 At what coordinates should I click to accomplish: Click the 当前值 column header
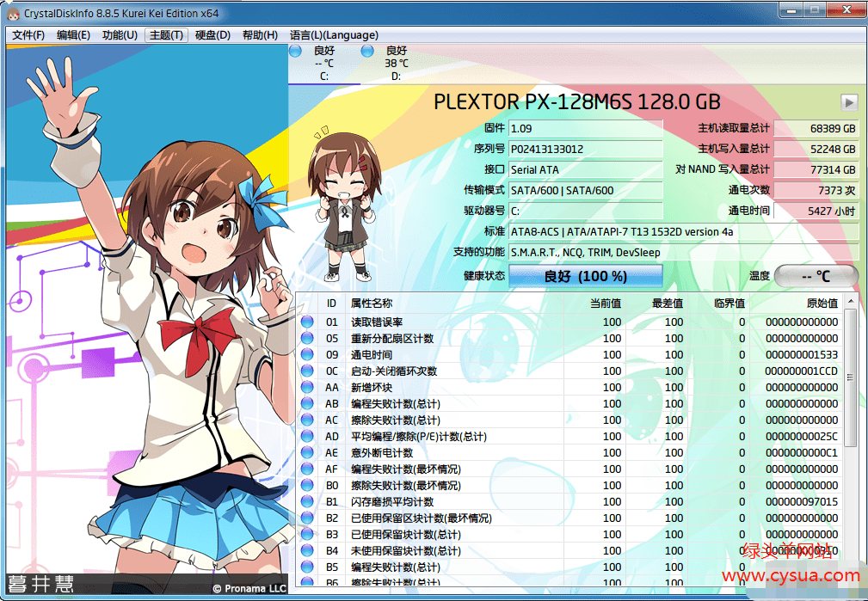[x=594, y=304]
